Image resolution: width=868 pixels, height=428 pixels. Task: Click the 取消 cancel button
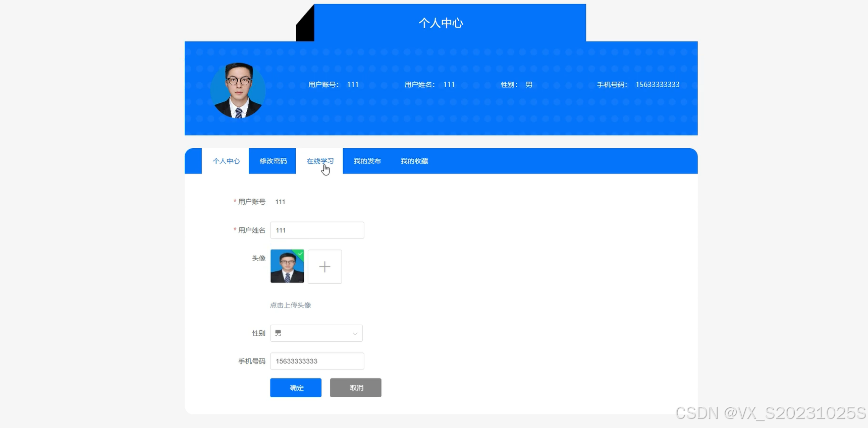tap(355, 388)
